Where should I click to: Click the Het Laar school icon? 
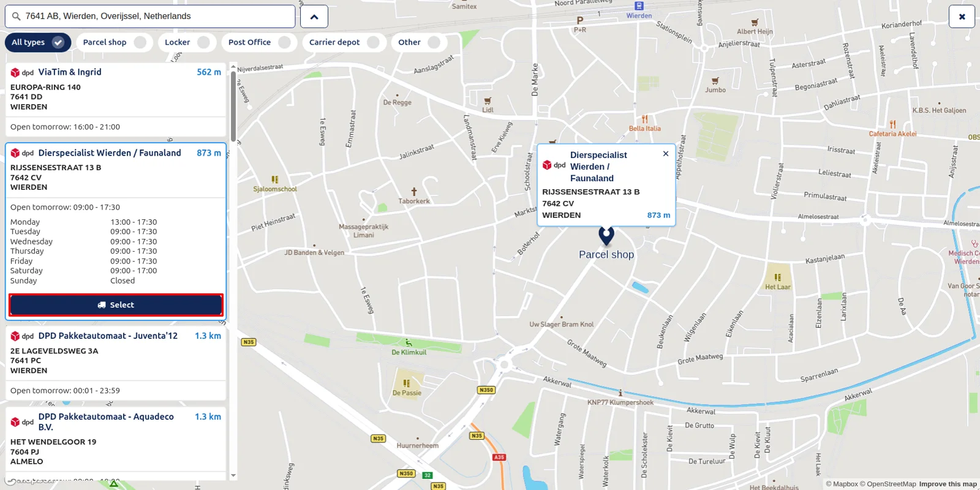[x=778, y=277]
